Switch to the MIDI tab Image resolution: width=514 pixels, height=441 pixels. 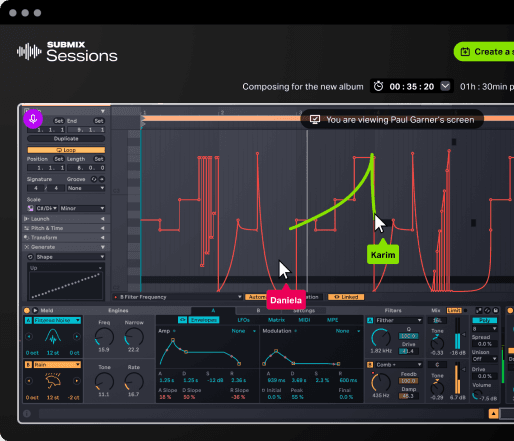[304, 320]
